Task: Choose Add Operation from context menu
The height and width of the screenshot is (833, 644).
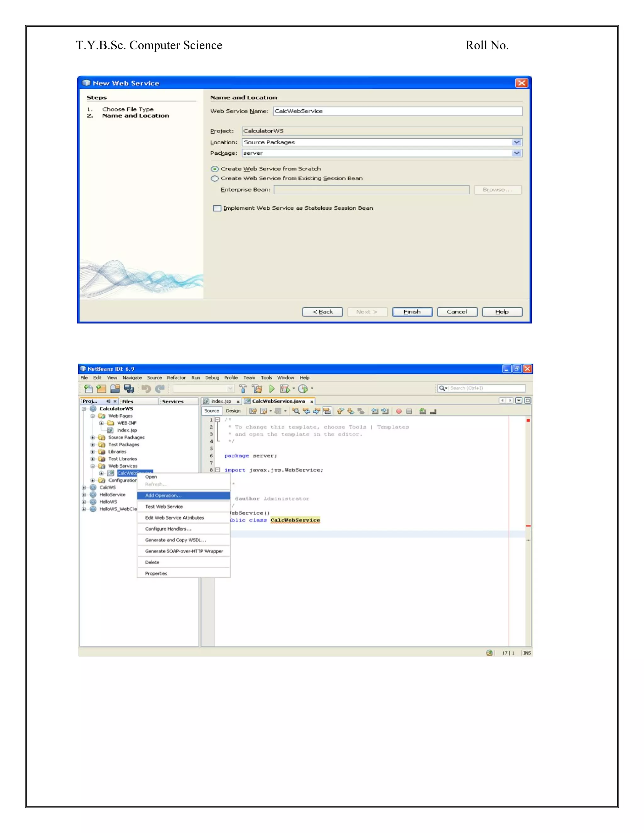Action: (163, 495)
